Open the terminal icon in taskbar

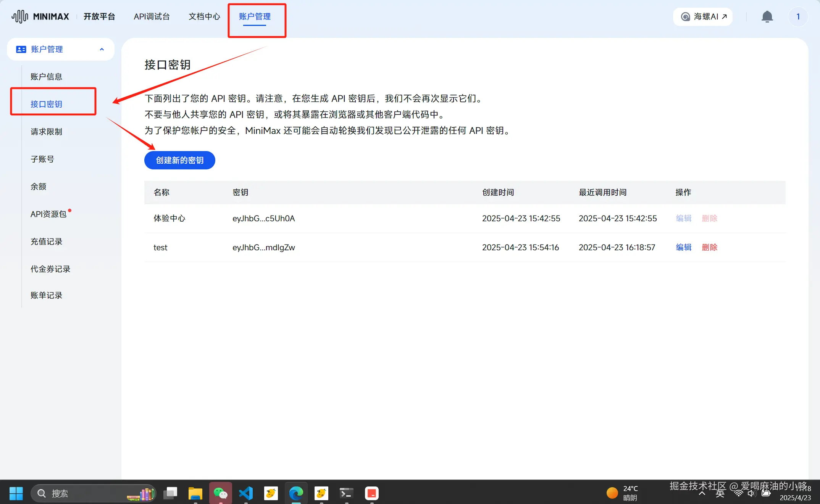346,493
